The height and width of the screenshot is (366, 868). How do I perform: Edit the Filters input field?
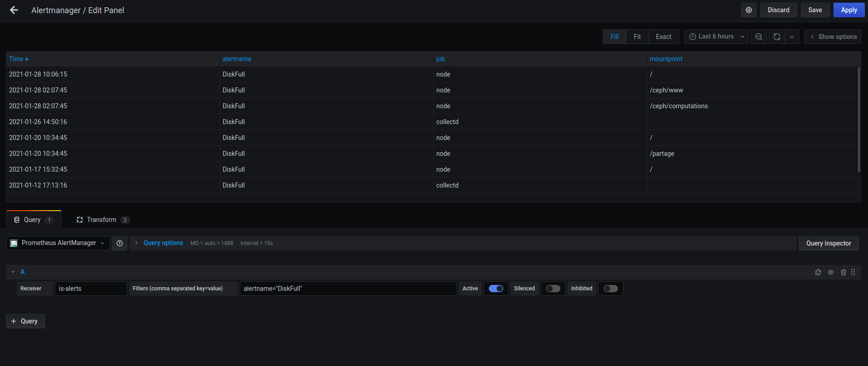point(348,289)
